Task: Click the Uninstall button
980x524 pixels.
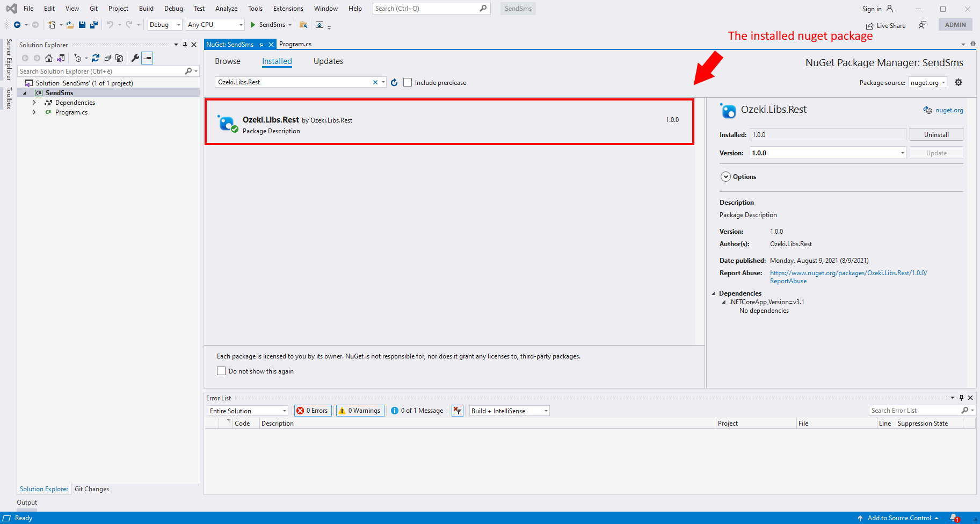Action: [936, 134]
